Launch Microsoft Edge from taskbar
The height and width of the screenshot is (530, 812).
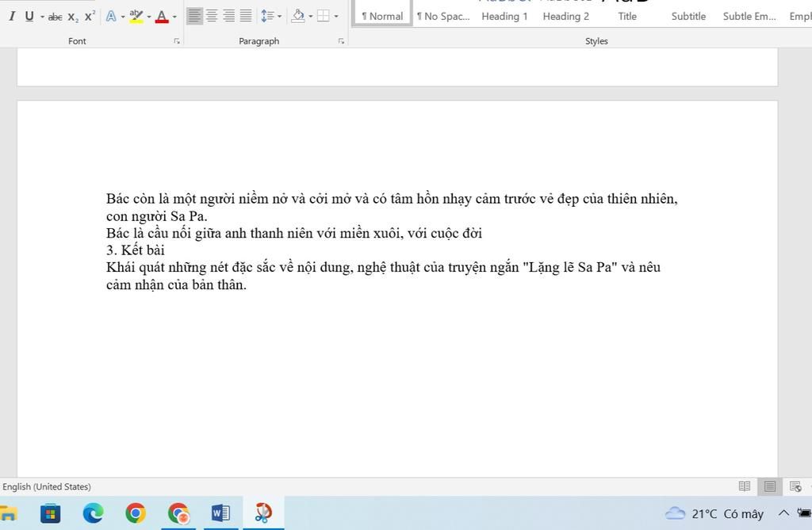click(94, 513)
